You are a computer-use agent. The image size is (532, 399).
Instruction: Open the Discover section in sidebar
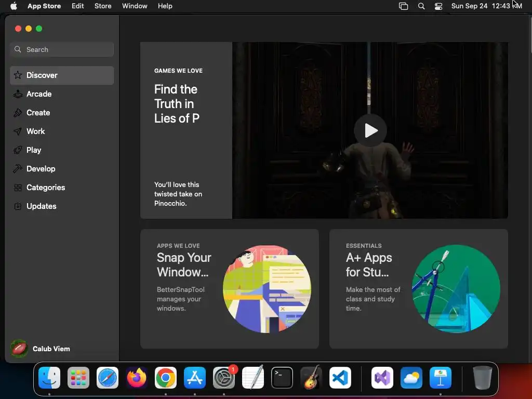(x=62, y=75)
